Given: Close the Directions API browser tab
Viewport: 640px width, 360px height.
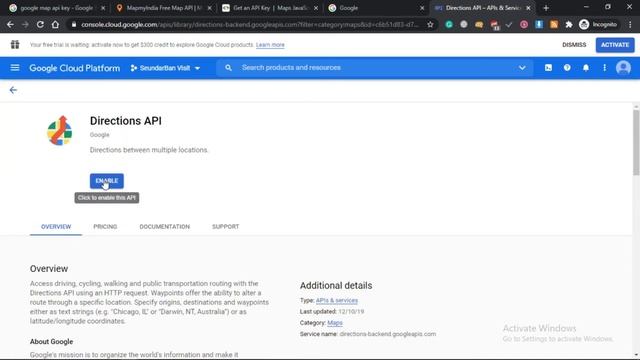Looking at the screenshot, I should [528, 8].
